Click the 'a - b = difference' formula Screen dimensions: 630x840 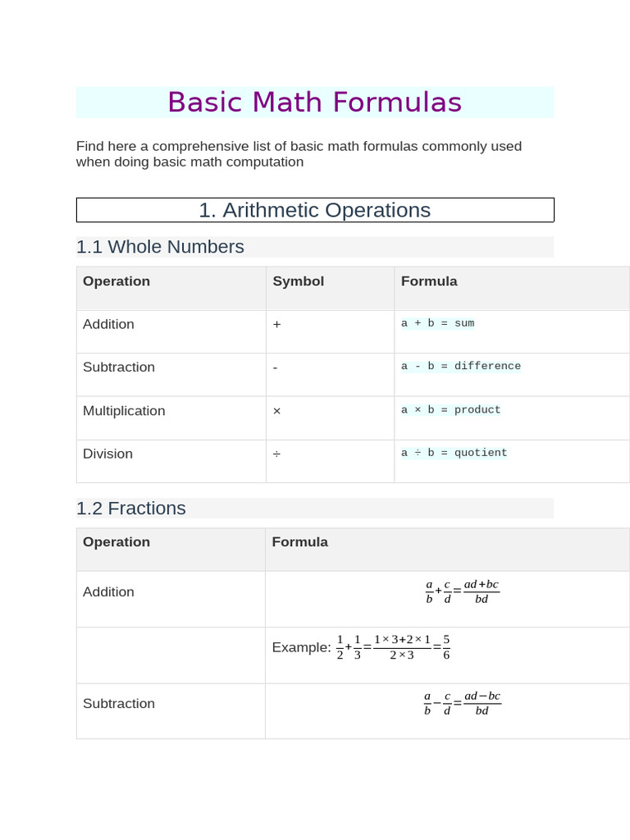[461, 366]
